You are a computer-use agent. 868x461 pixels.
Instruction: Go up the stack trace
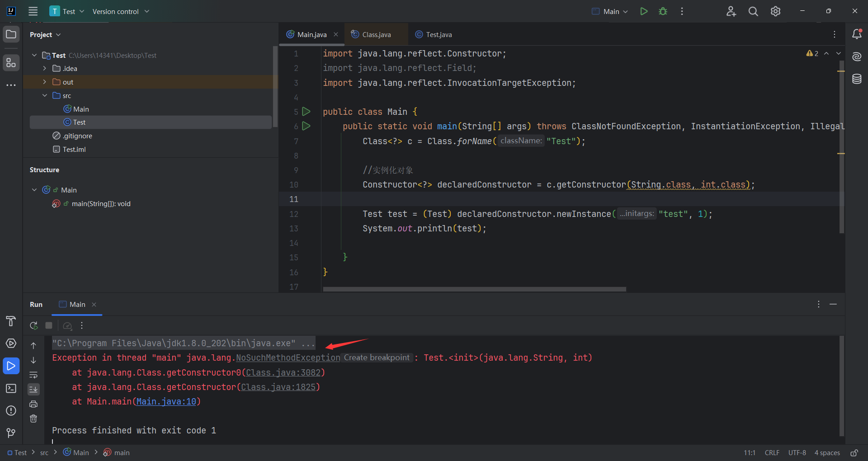pos(33,346)
